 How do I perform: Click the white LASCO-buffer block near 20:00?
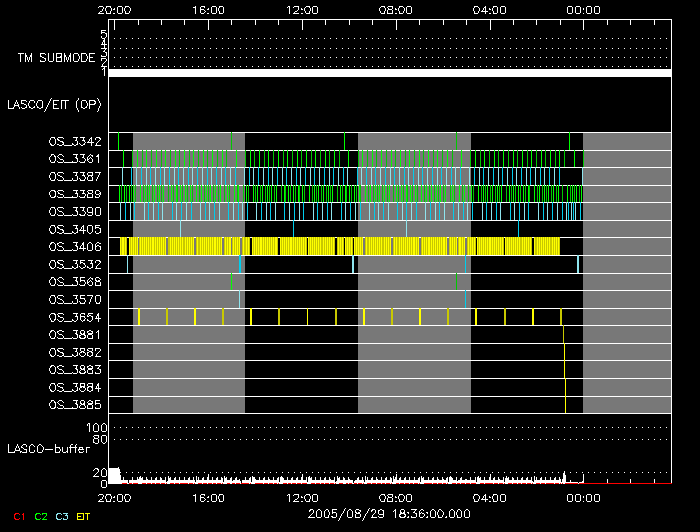(x=114, y=475)
